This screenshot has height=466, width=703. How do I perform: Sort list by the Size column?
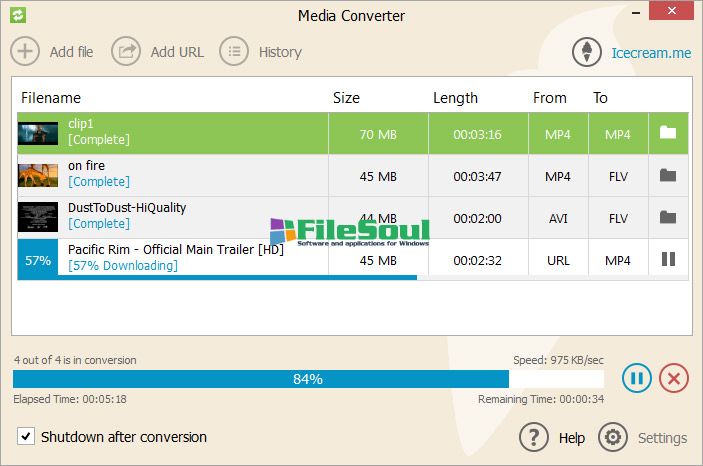coord(346,98)
